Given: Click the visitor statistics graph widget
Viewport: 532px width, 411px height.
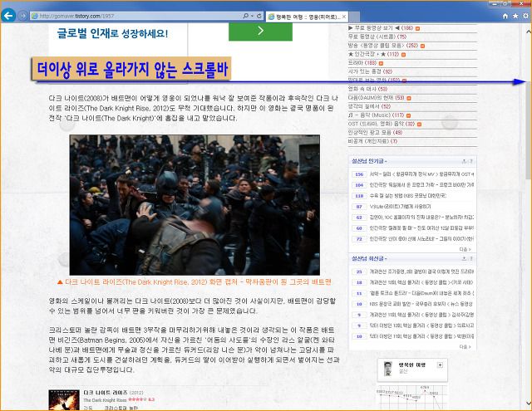Looking at the screenshot, I should [x=412, y=398].
